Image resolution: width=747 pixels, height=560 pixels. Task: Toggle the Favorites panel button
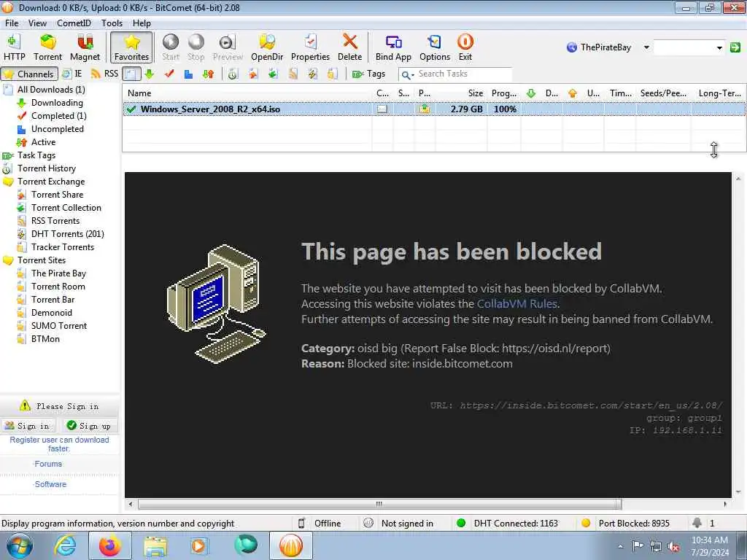click(x=131, y=47)
